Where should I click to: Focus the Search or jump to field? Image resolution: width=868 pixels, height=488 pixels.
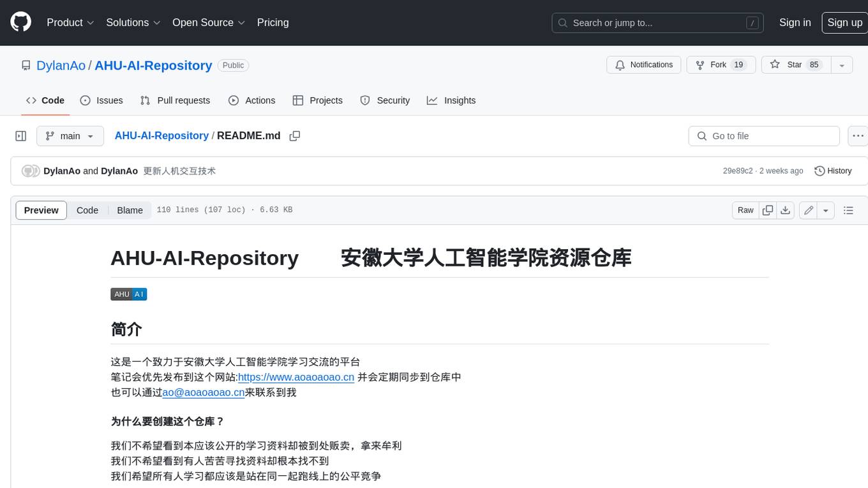point(657,23)
